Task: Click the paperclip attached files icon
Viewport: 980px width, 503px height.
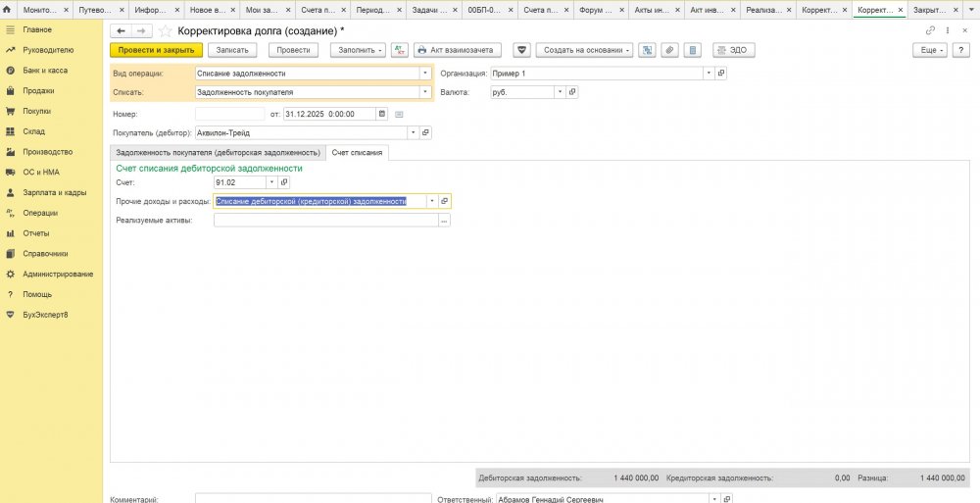Action: tap(670, 49)
